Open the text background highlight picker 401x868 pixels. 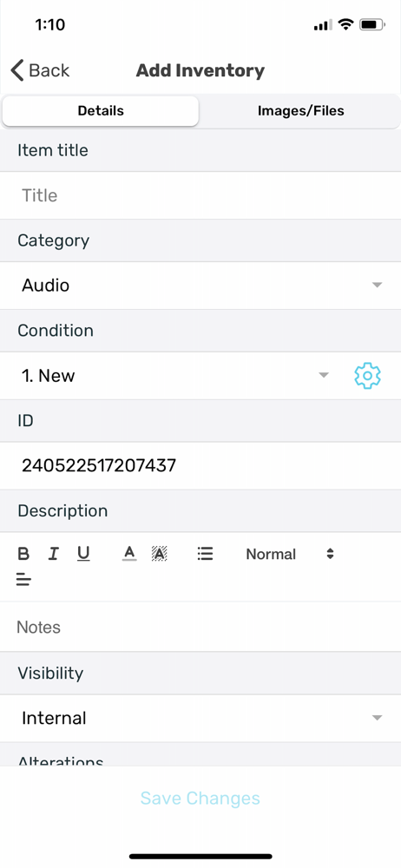tap(160, 554)
